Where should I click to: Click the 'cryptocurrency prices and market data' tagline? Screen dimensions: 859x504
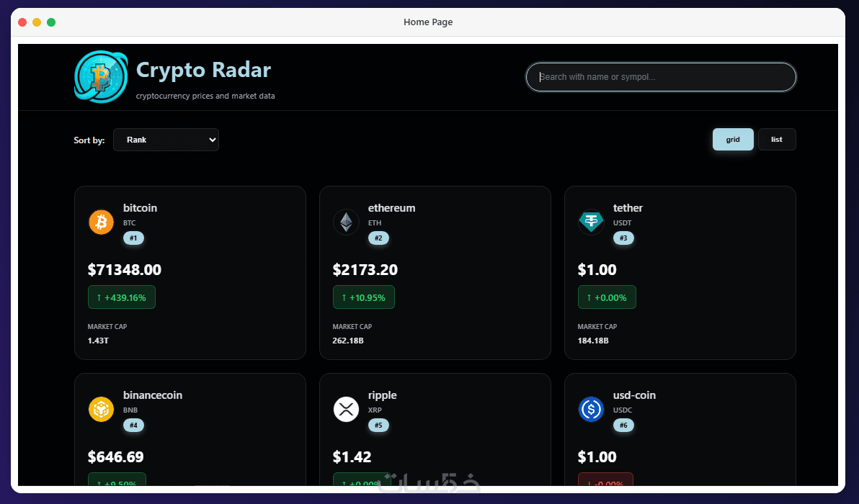click(x=205, y=96)
